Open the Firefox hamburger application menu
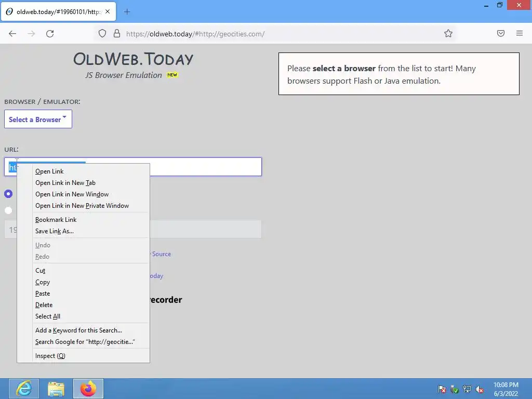The width and height of the screenshot is (532, 399). 520,33
